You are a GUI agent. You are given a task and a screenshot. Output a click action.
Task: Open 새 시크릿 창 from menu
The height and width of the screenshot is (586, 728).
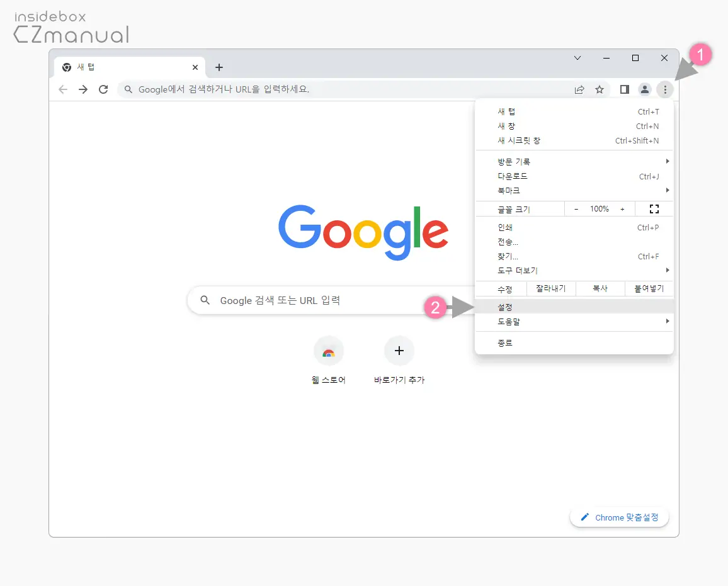point(574,140)
